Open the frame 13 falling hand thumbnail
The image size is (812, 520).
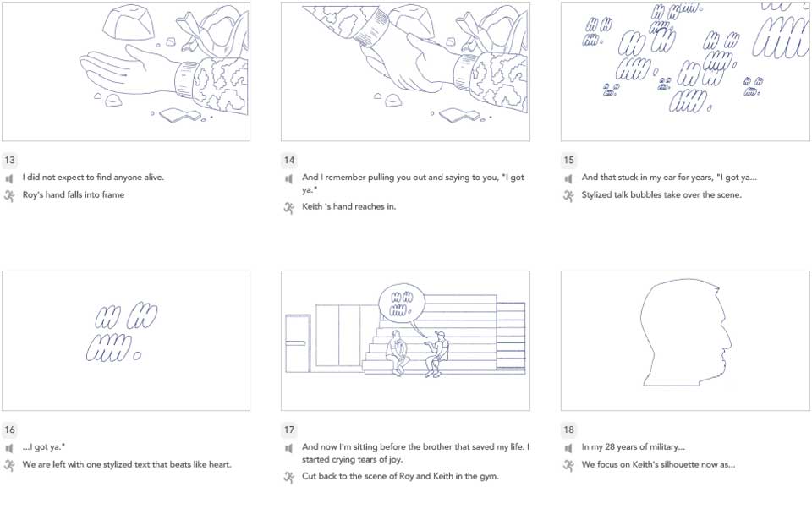126,72
